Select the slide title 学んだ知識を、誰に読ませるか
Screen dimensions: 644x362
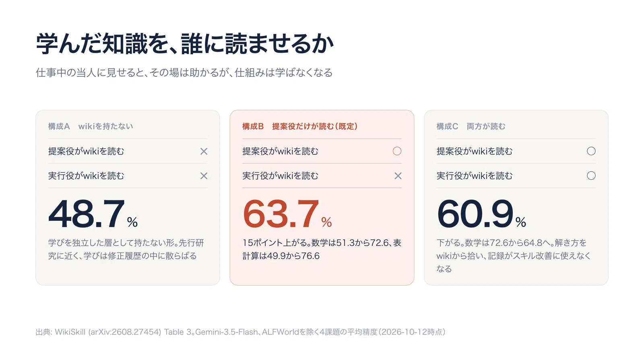point(185,43)
